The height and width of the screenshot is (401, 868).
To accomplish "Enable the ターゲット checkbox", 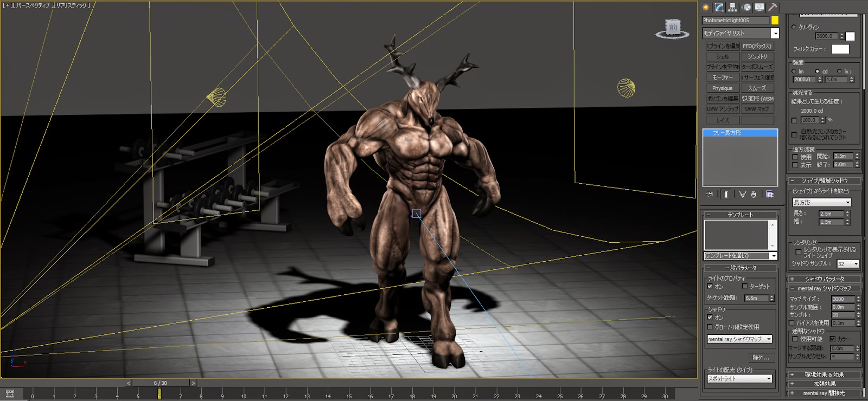I will coord(745,286).
